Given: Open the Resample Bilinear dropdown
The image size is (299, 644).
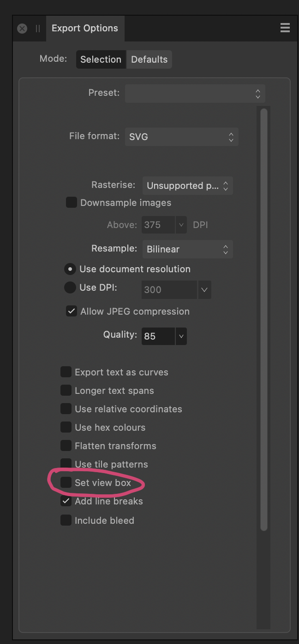Looking at the screenshot, I should (x=187, y=249).
